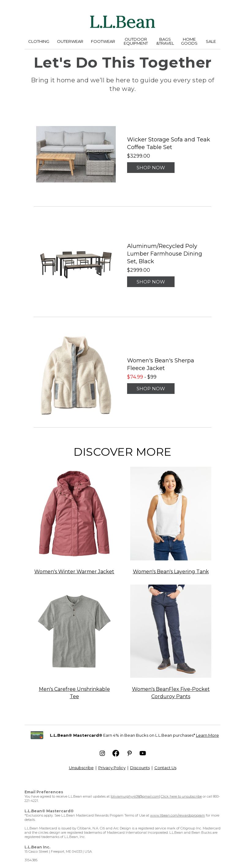
Task: Click the L.L.Bean logo
Action: pos(122,22)
